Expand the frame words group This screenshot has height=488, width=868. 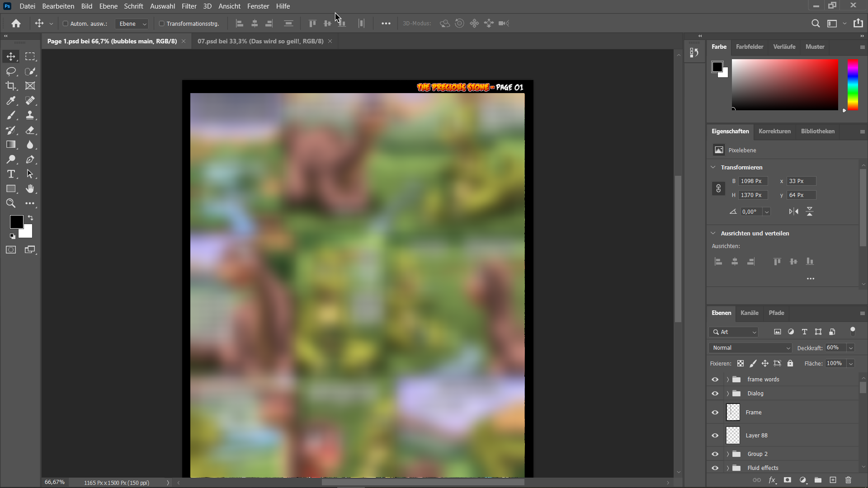728,380
